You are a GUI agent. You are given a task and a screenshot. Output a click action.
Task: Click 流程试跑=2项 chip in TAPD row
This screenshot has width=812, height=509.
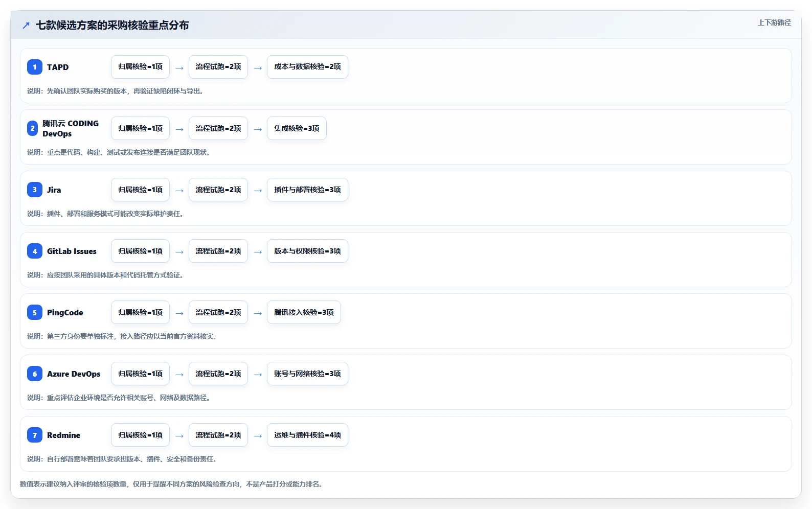click(x=218, y=67)
